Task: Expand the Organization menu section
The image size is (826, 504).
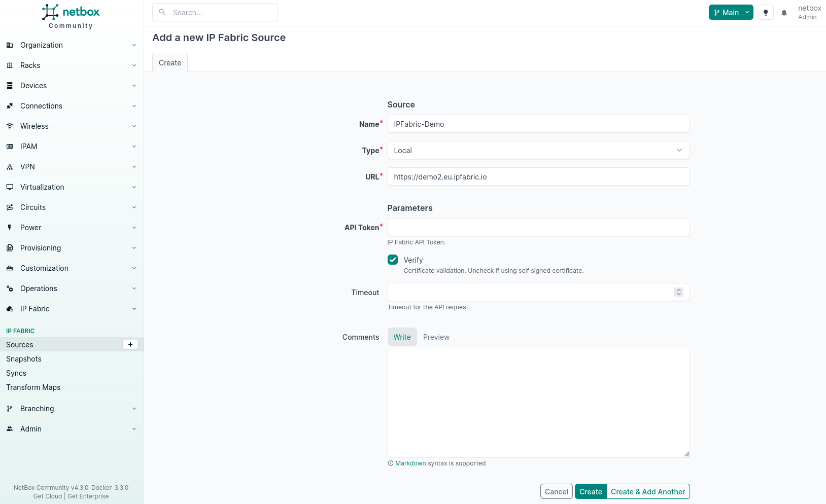Action: tap(71, 45)
